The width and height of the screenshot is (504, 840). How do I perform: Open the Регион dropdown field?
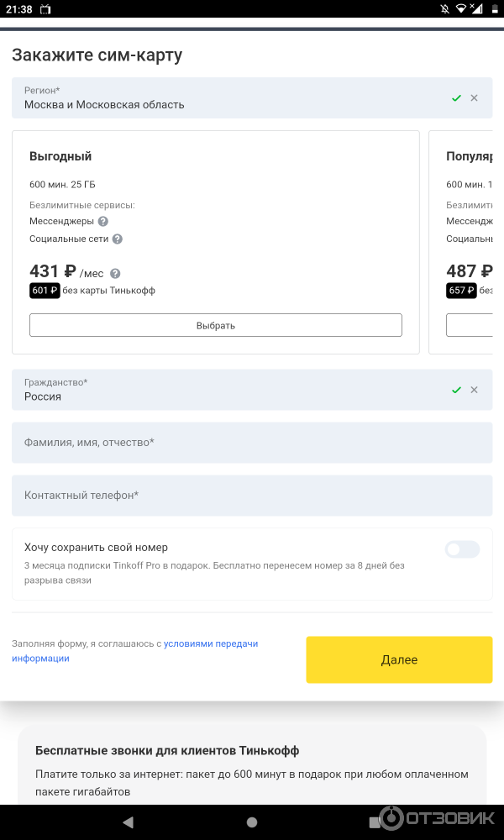[227, 98]
